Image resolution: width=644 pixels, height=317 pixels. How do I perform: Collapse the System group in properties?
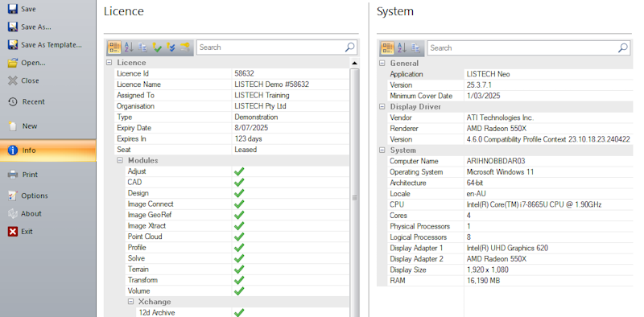point(382,150)
